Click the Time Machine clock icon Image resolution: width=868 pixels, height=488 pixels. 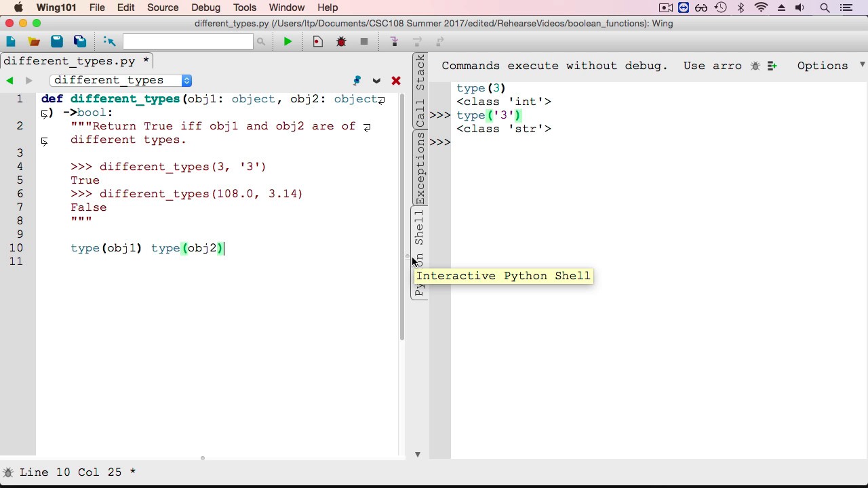pos(721,7)
